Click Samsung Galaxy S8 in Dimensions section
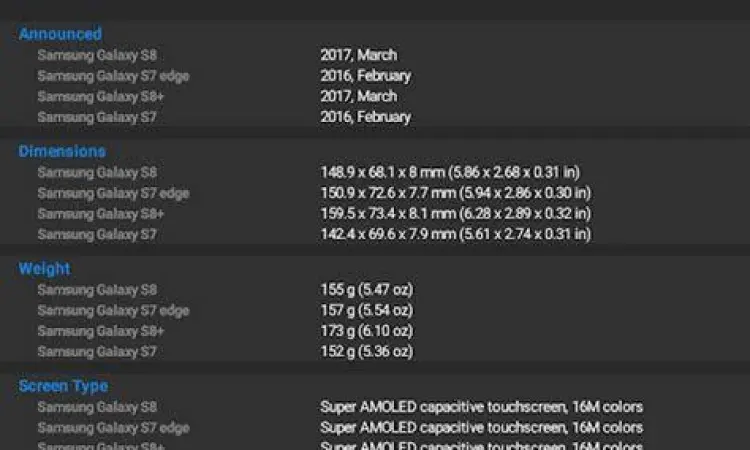This screenshot has height=450, width=750. point(97,172)
